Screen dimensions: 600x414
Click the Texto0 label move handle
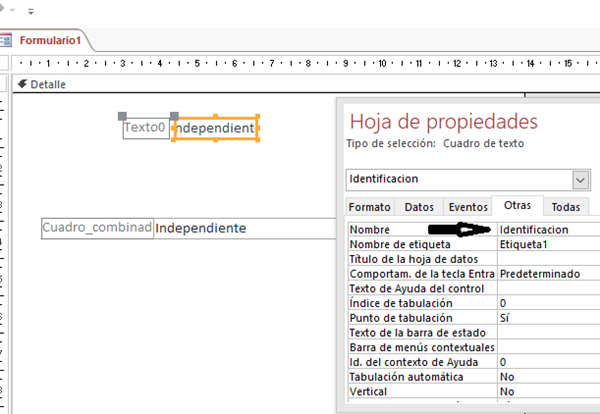(123, 115)
